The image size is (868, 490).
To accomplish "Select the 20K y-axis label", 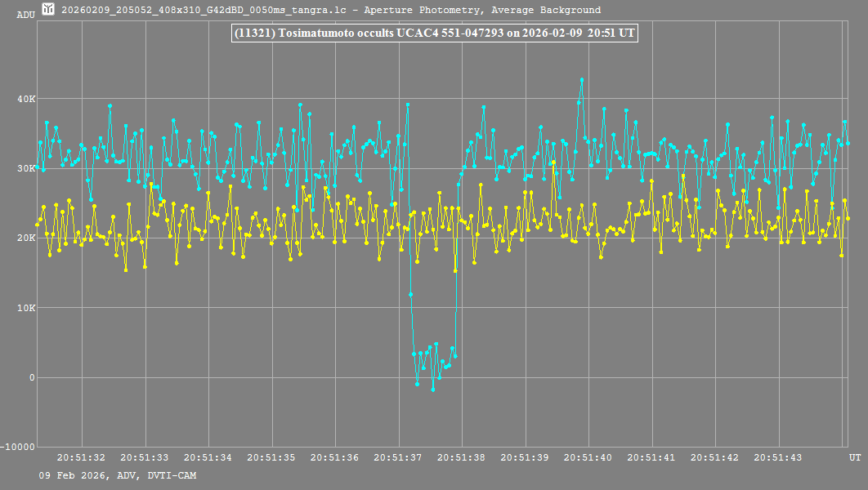I will [27, 238].
